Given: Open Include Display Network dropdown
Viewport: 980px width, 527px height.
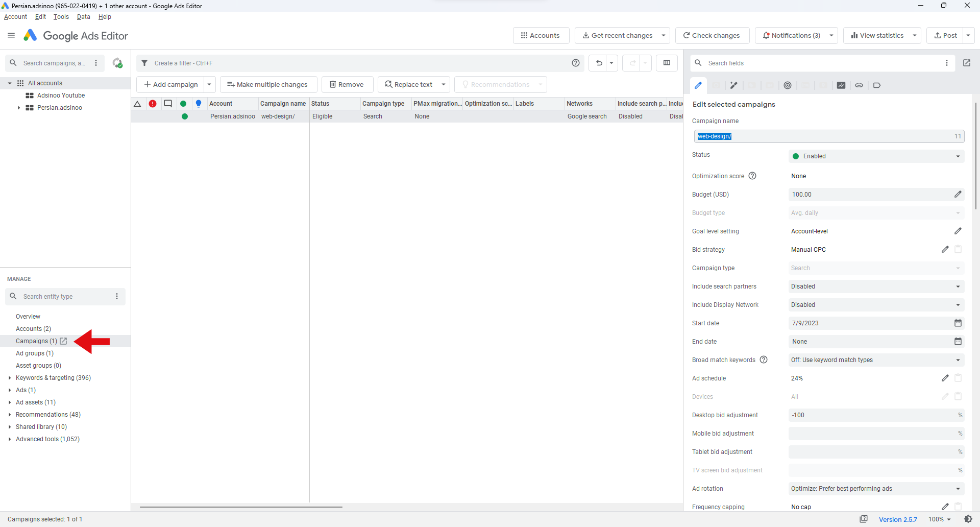Looking at the screenshot, I should 876,305.
